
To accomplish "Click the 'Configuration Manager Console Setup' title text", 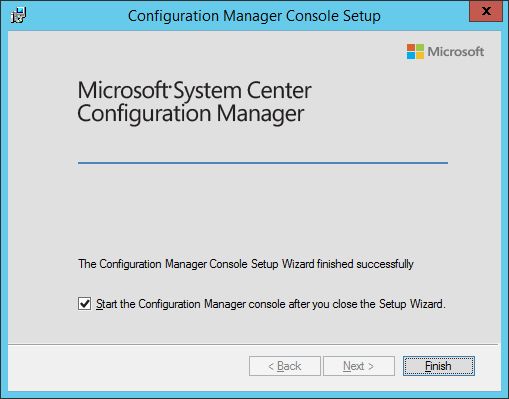I will 254,16.
